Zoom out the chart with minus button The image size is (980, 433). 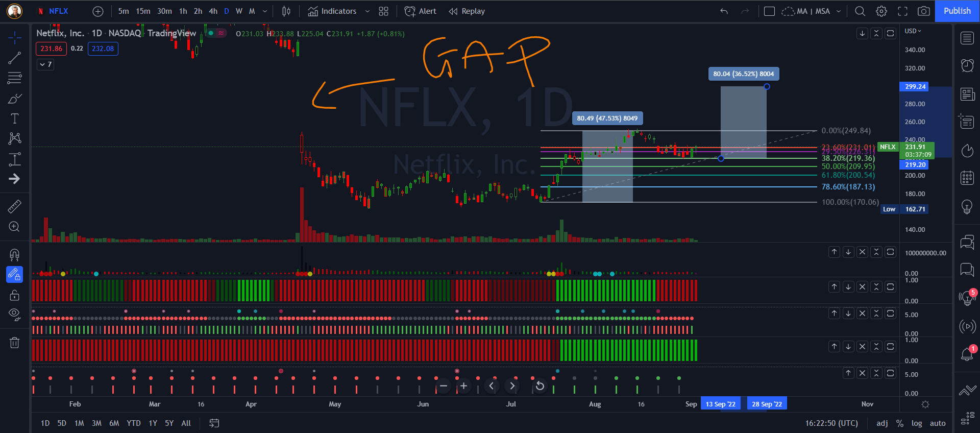(x=444, y=386)
